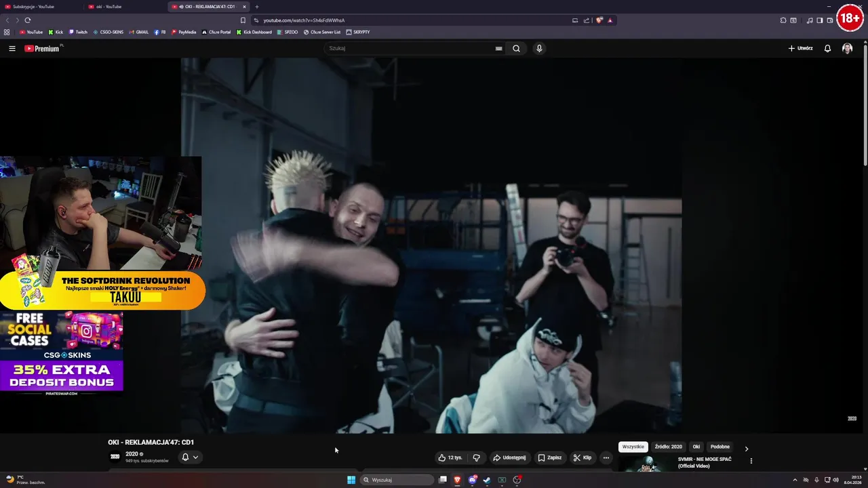Share this page from address bar
This screenshot has width=868, height=488.
(587, 20)
